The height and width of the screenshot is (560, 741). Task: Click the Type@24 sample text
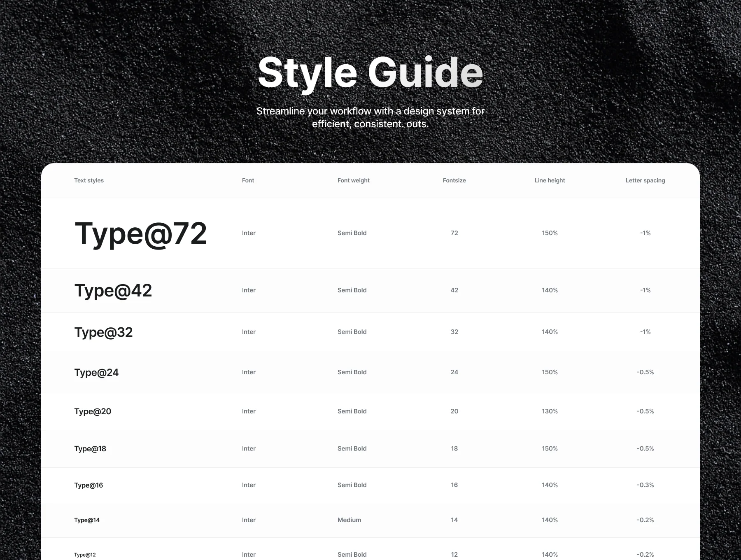(96, 373)
